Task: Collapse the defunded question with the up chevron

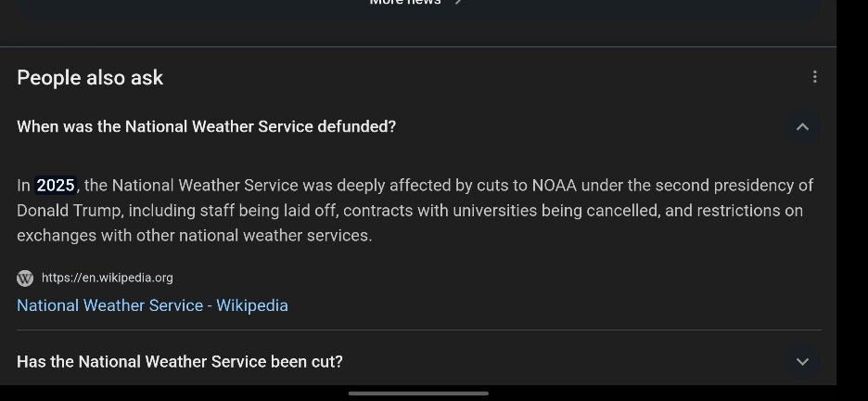Action: point(802,127)
